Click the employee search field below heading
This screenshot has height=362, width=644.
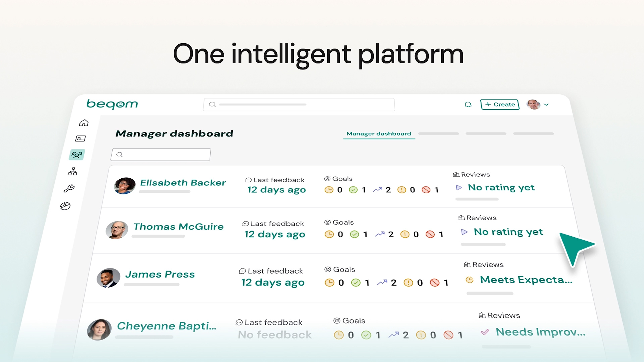pos(161,155)
